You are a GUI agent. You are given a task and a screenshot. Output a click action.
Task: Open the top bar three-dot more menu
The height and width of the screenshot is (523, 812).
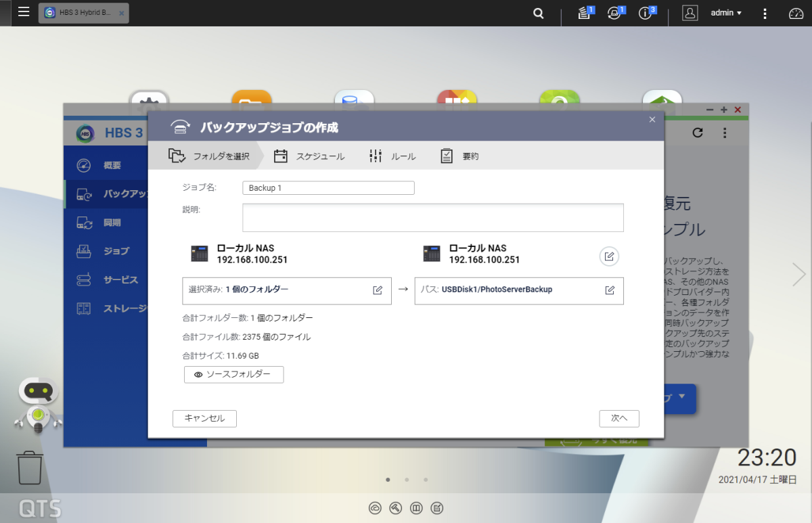coord(765,13)
